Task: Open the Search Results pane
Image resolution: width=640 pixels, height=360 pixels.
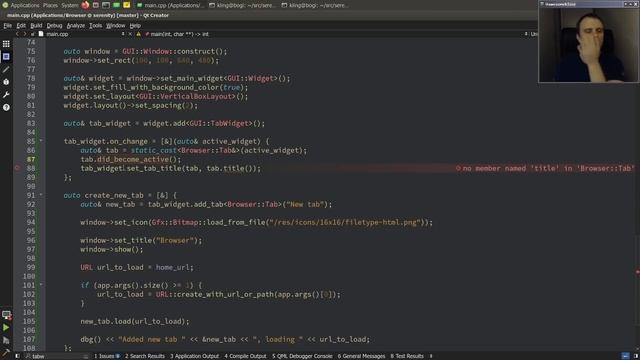Action: point(144,356)
